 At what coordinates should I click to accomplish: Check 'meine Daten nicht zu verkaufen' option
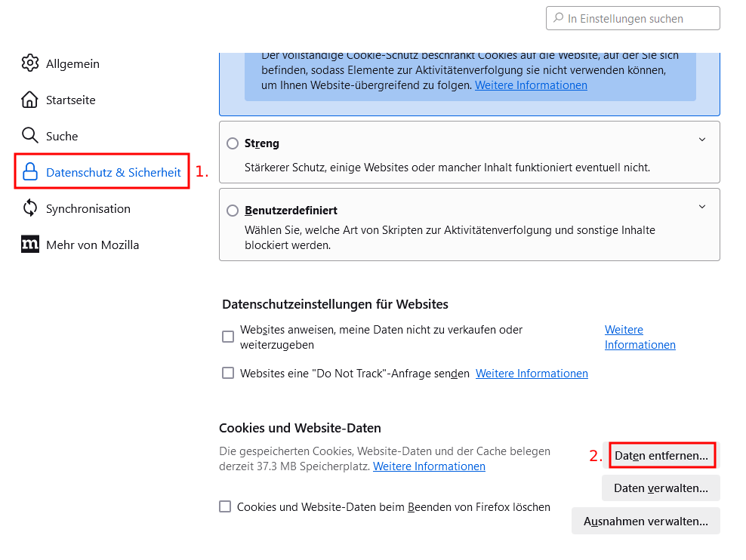click(x=228, y=337)
